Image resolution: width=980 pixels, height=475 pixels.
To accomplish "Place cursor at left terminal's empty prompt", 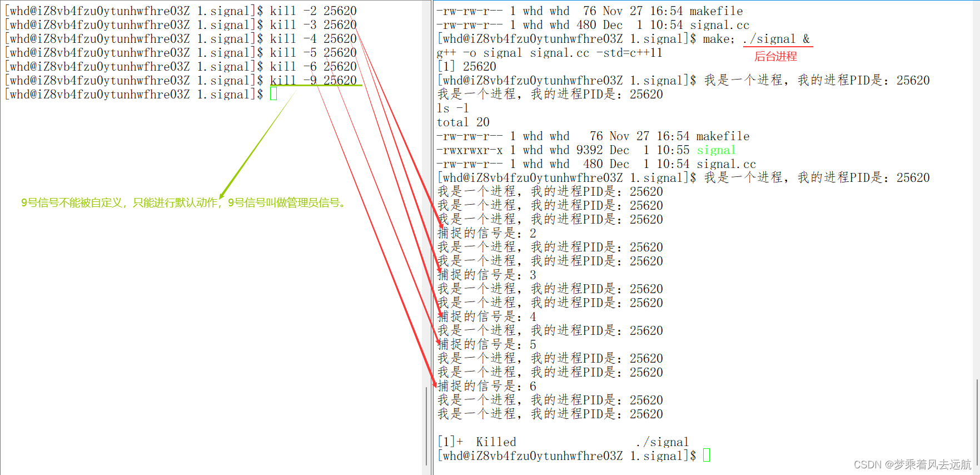I will pos(273,94).
